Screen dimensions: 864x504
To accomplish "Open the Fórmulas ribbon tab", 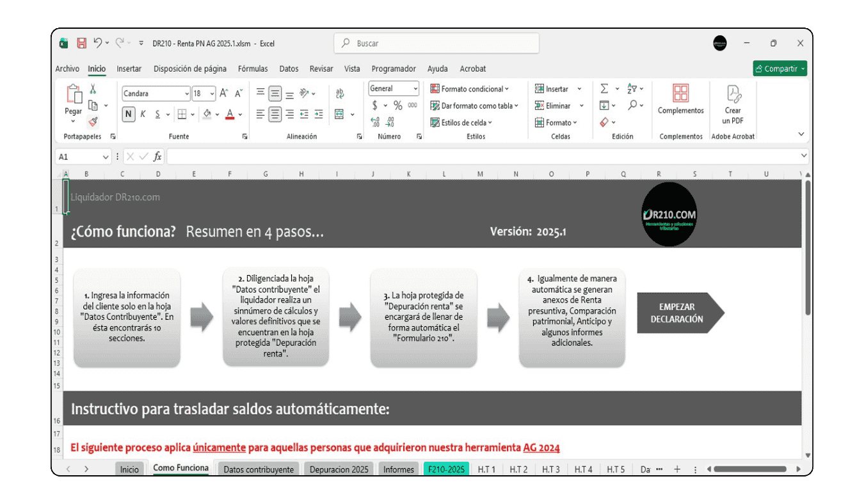I will 253,69.
